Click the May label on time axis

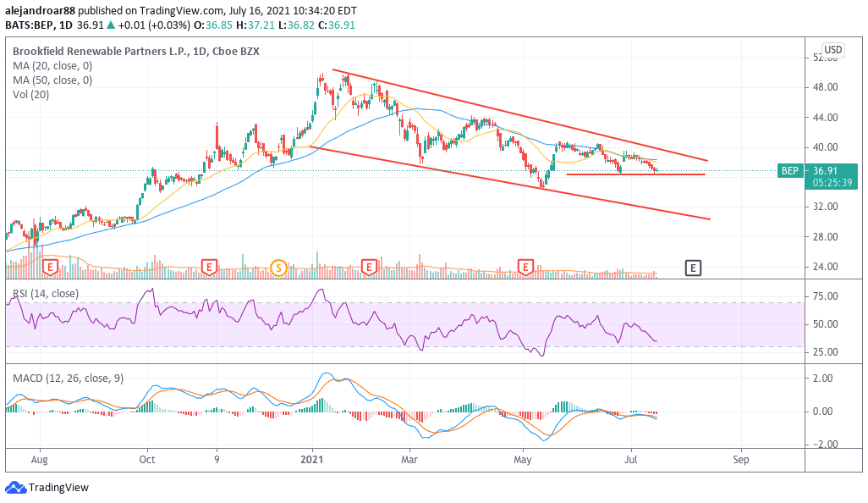523,460
